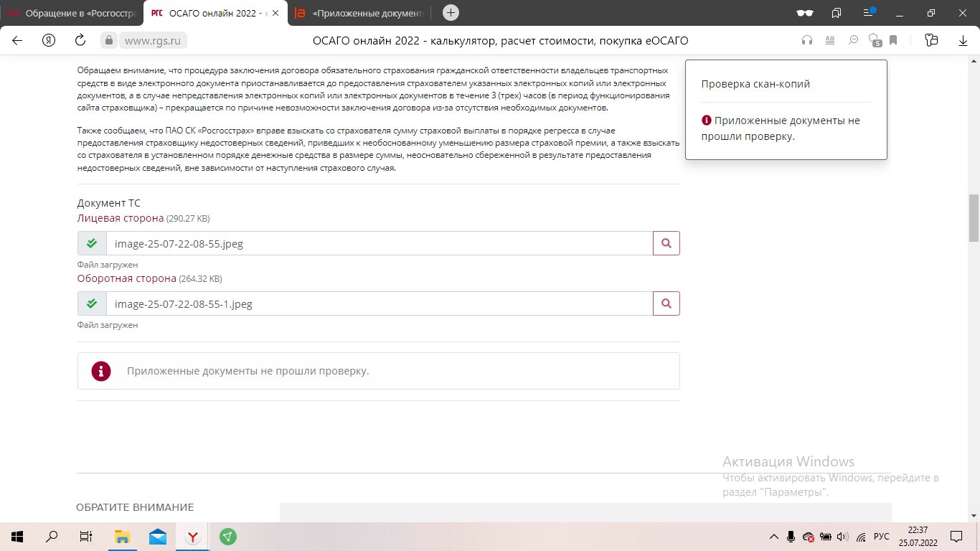Open the downloads arrow icon
Image resolution: width=980 pixels, height=551 pixels.
click(963, 40)
